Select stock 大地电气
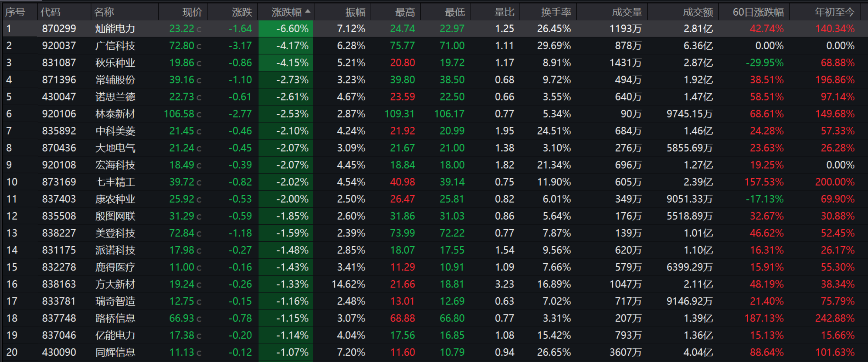Viewport: 868px width, 362px height. [115, 148]
